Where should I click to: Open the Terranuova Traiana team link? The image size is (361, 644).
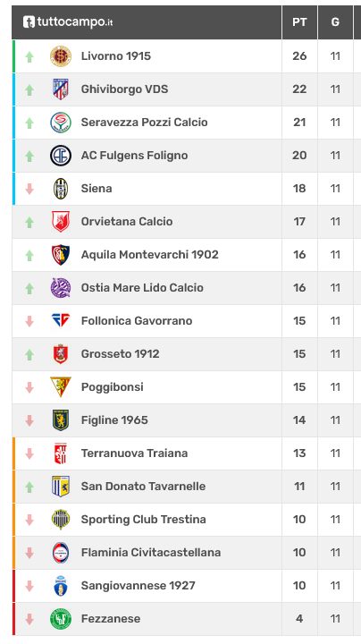pos(135,453)
